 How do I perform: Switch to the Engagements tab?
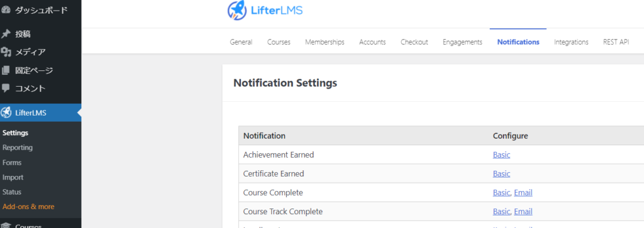(462, 42)
